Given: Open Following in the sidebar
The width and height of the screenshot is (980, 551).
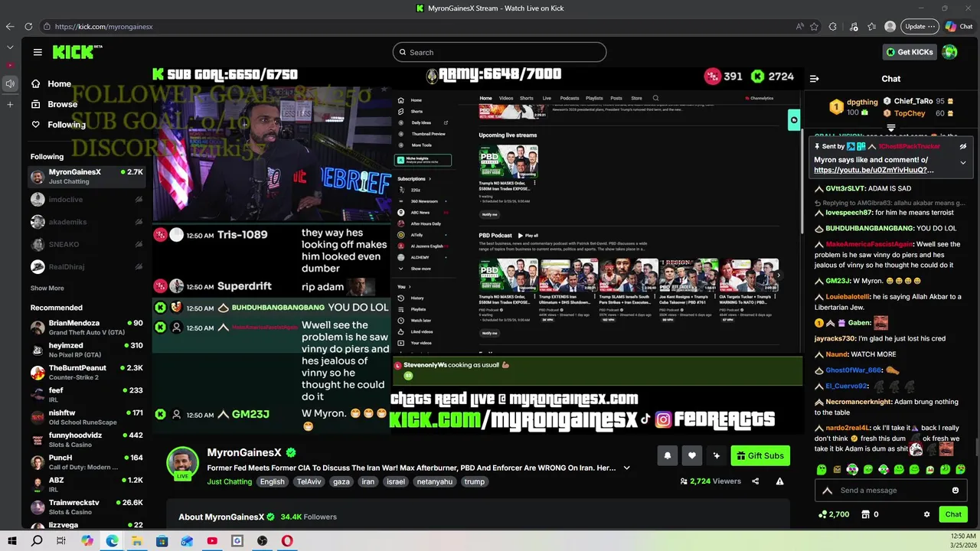Looking at the screenshot, I should [58, 125].
